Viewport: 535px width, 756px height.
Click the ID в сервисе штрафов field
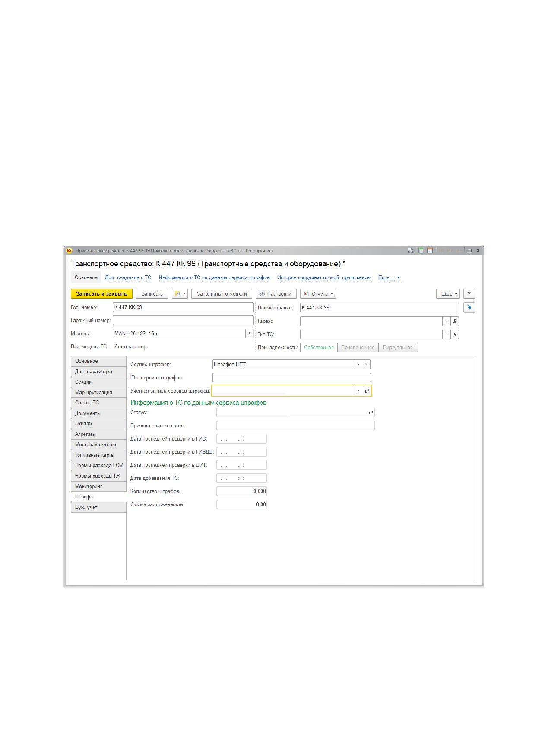point(291,378)
